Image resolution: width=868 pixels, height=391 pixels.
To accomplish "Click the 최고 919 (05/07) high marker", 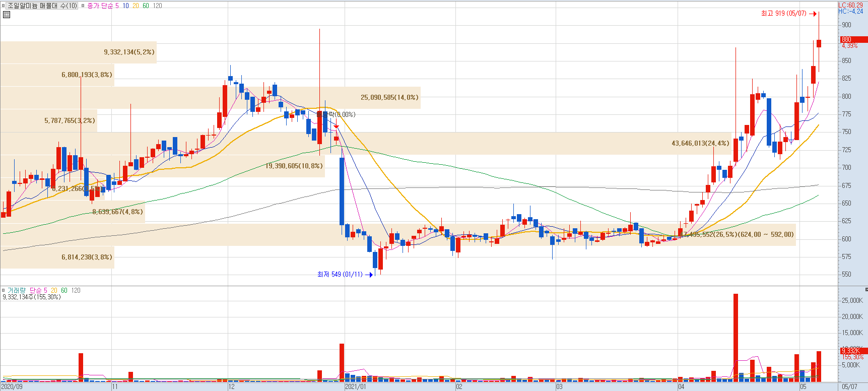I will (x=788, y=14).
